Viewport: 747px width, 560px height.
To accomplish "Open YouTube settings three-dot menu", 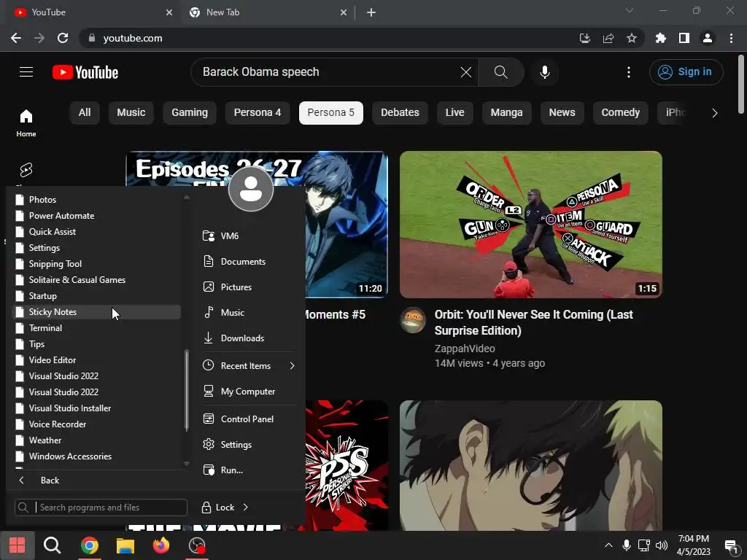I will [x=629, y=72].
